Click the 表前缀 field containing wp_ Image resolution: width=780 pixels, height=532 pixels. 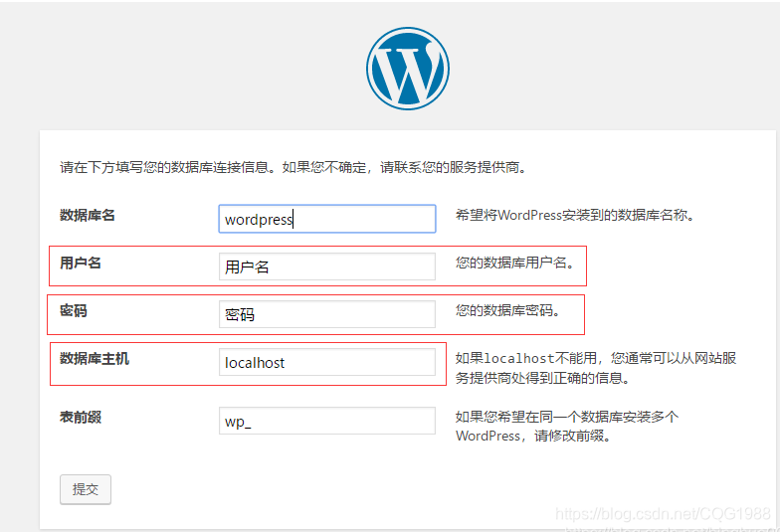coord(327,421)
